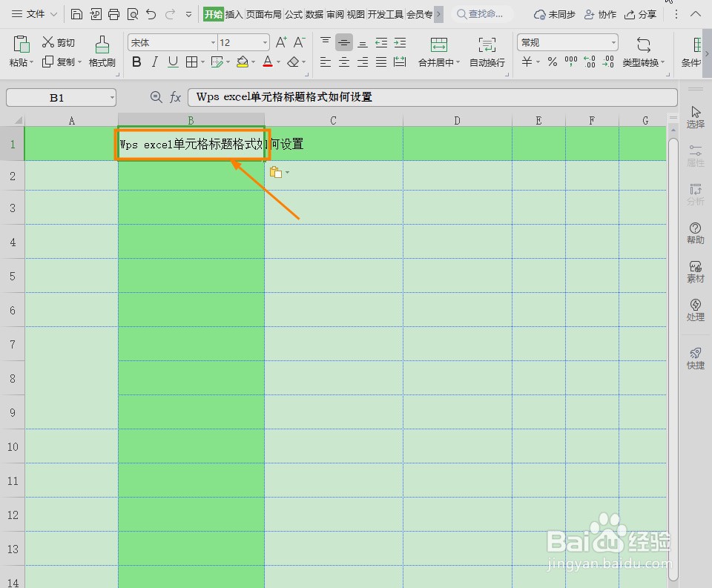The width and height of the screenshot is (712, 588).
Task: Click the Borders grid icon
Action: (x=191, y=62)
